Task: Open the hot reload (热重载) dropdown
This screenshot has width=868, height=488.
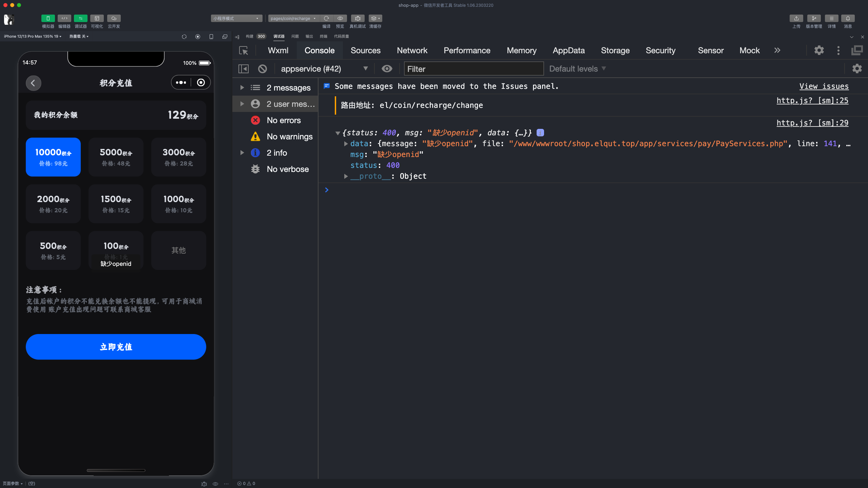Action: pyautogui.click(x=79, y=36)
